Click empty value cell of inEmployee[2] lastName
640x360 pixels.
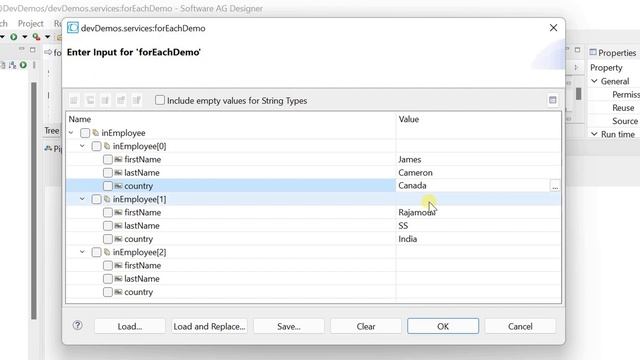[x=478, y=279]
